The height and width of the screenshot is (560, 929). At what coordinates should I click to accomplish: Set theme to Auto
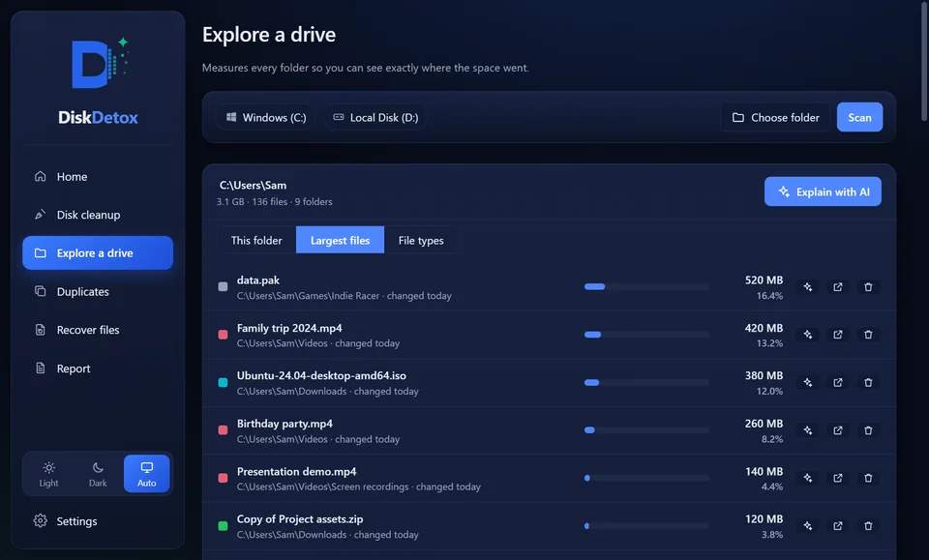point(147,474)
